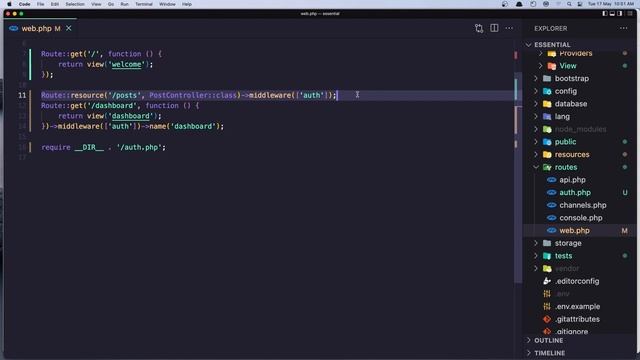The width and height of the screenshot is (640, 360).
Task: Toggle secondary side bar layout icon
Action: [x=620, y=13]
